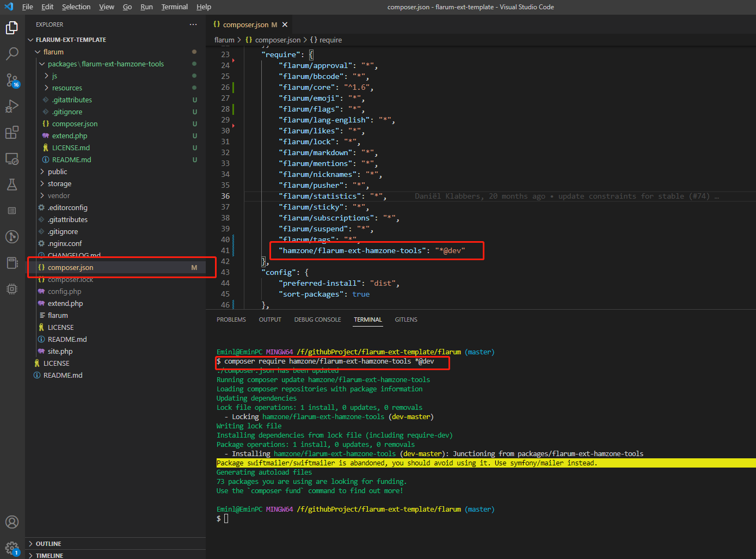Open Explorer views and more actions menu
Viewport: 756px width, 559px height.
point(193,24)
